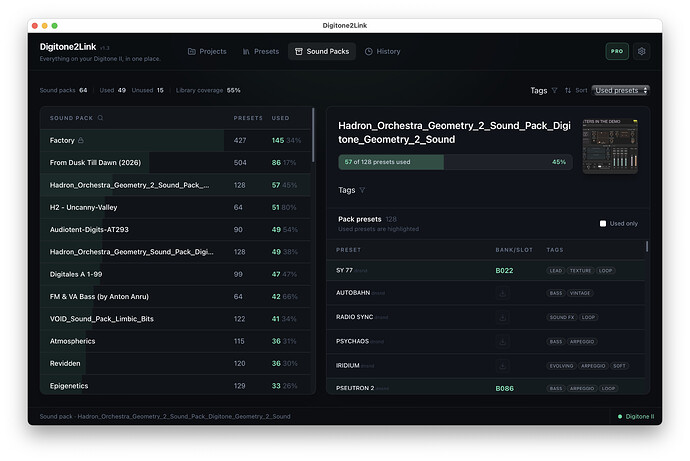Open the settings gear icon
This screenshot has width=690, height=461.
click(641, 51)
